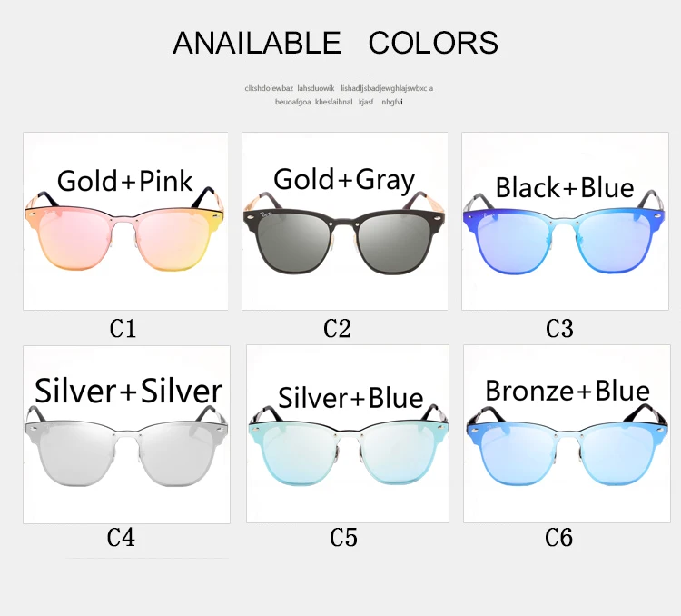Click the Gold+Pink text label
The height and width of the screenshot is (616, 681).
(x=124, y=181)
